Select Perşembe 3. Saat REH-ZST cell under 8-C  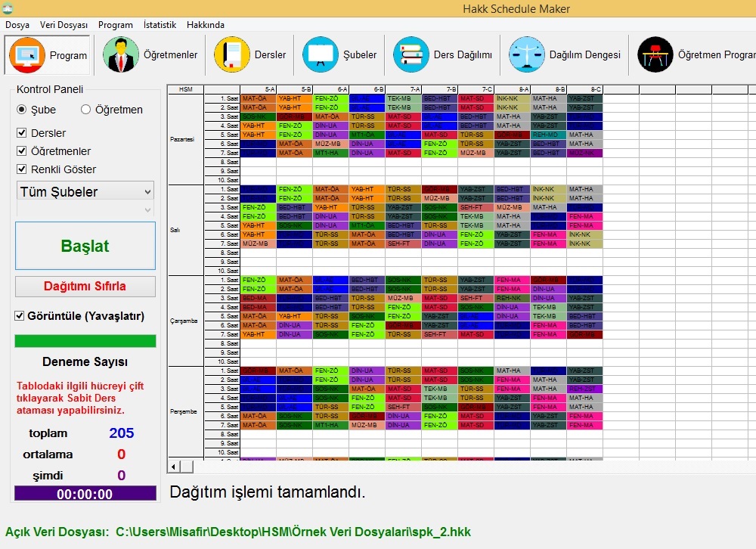[585, 389]
